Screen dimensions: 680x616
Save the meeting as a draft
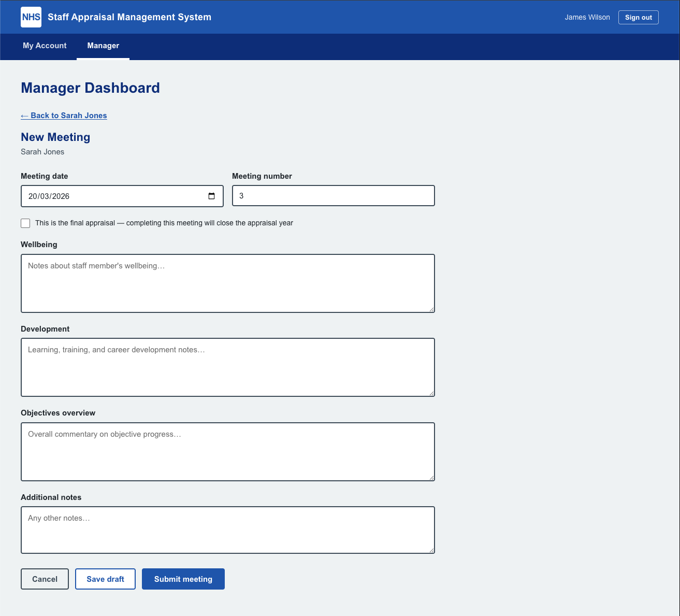tap(105, 579)
